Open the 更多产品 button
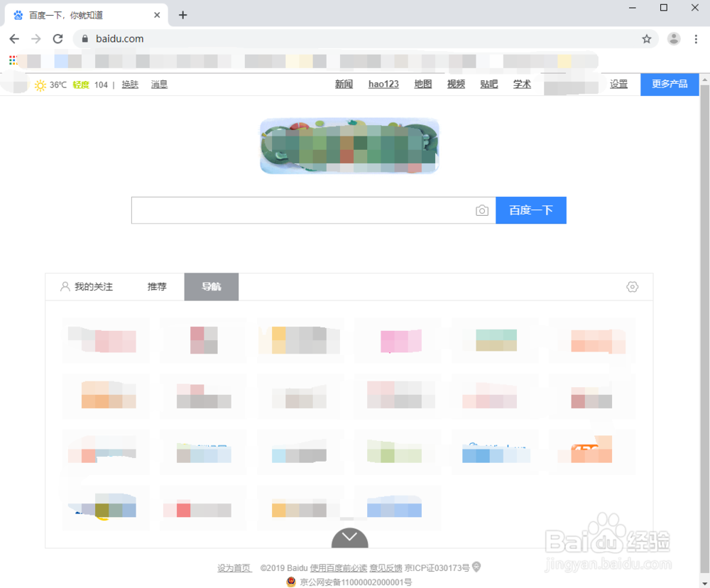Viewport: 710px width, 588px height. [670, 84]
